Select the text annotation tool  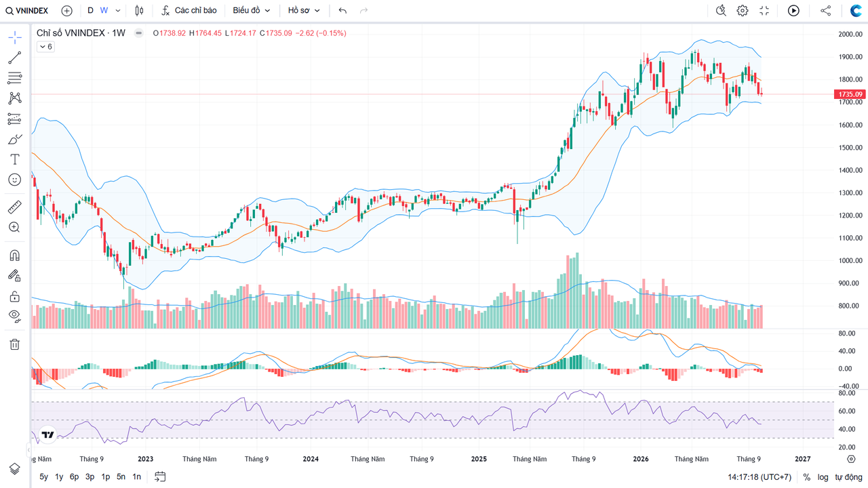pyautogui.click(x=15, y=159)
